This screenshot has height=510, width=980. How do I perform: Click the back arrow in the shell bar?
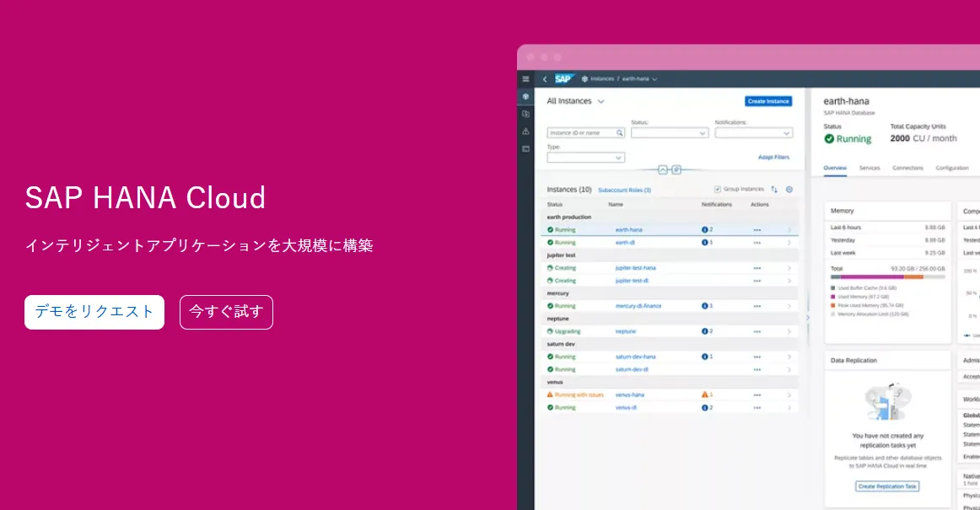[545, 79]
